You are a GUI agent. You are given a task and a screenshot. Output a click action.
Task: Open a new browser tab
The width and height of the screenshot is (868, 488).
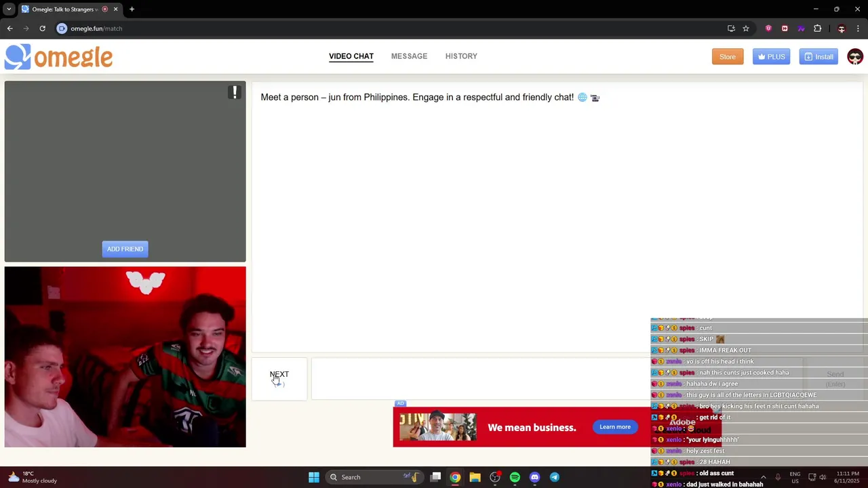tap(132, 9)
